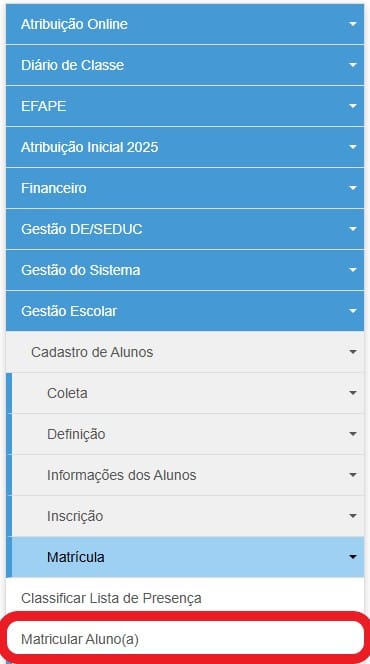Collapse the highlighted Matrícula submenu
Image resolution: width=370 pixels, height=664 pixels.
[188, 557]
